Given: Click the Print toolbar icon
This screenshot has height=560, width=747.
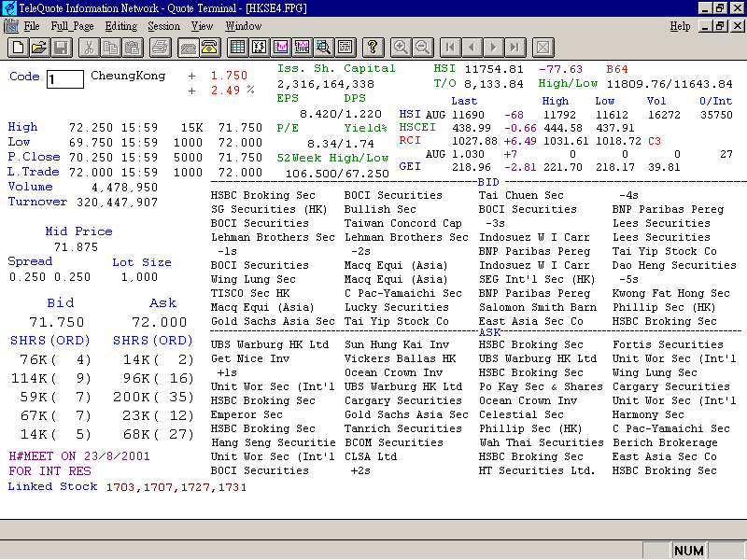Looking at the screenshot, I should pyautogui.click(x=160, y=48).
